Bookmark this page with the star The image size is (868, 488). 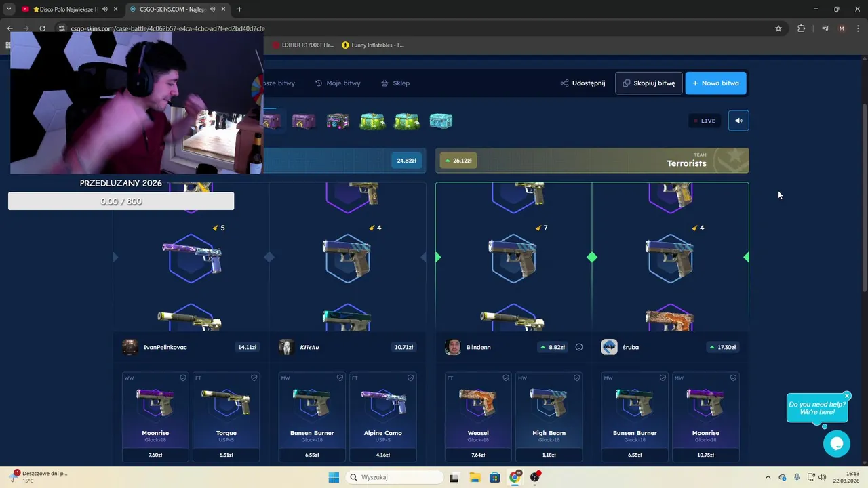click(778, 28)
